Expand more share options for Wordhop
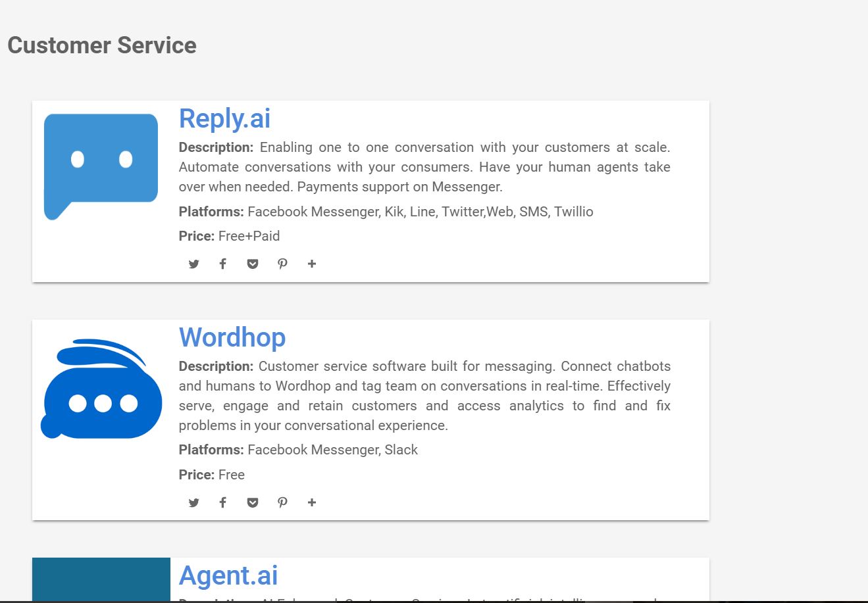 (312, 502)
